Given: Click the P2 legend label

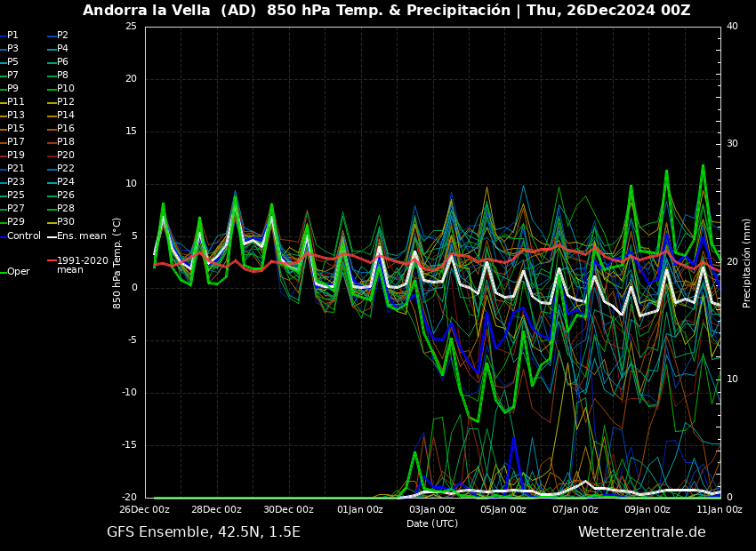Looking at the screenshot, I should click(62, 36).
